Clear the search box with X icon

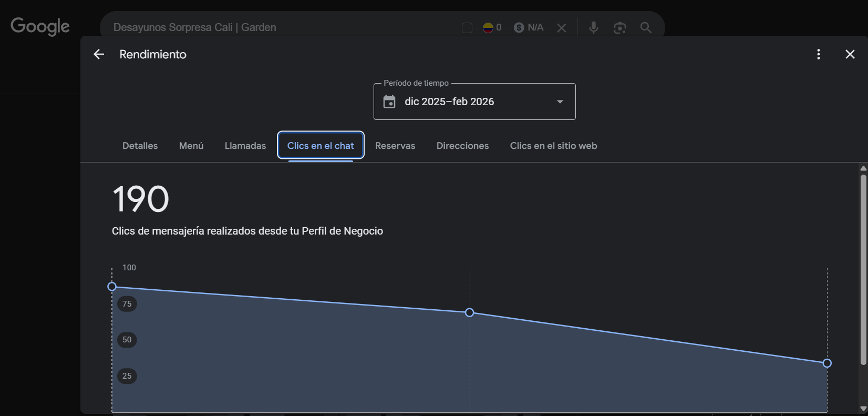point(562,28)
